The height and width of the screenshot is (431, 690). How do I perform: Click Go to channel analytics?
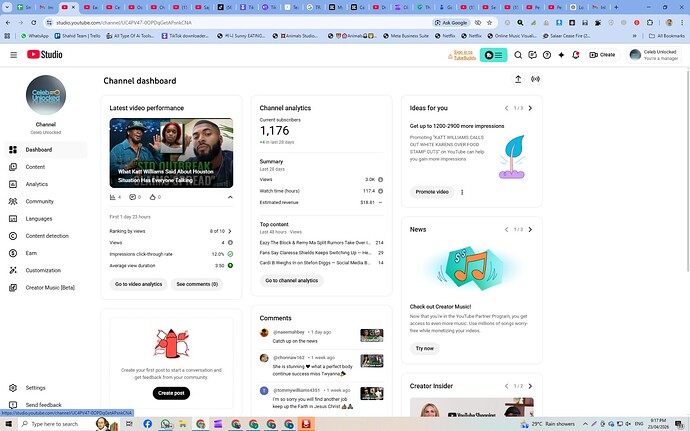292,280
